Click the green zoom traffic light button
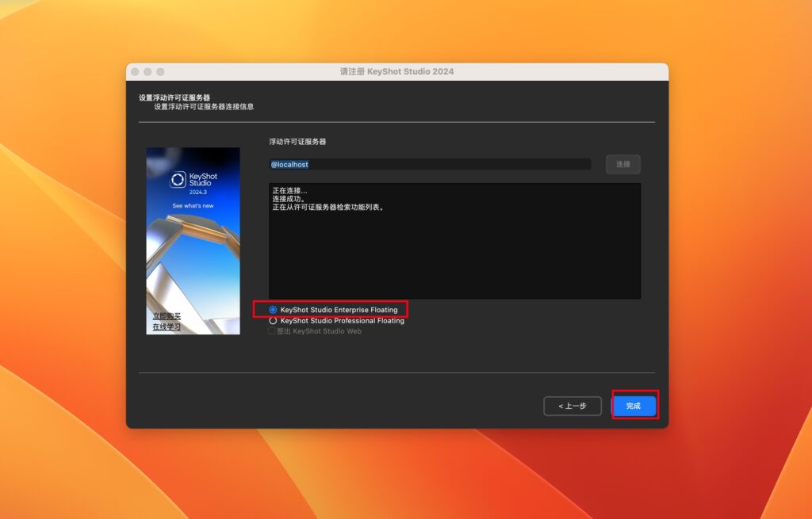 (x=159, y=71)
